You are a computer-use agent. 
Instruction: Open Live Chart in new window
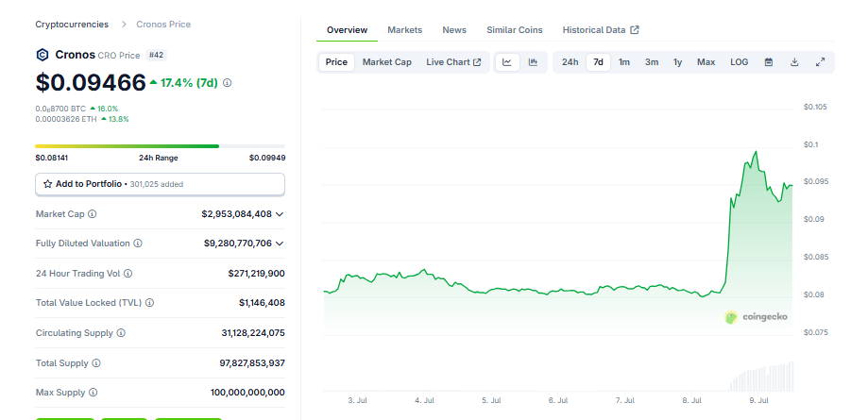click(453, 62)
